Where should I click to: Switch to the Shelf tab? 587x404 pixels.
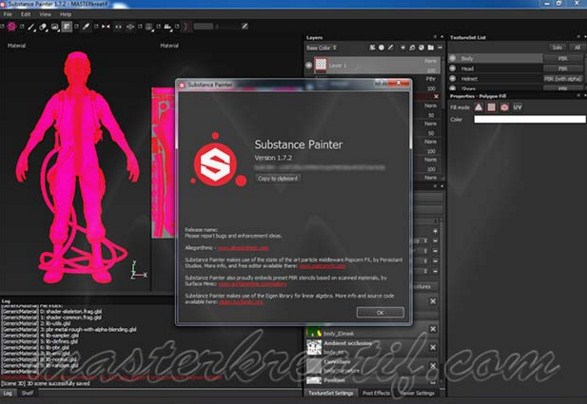tap(27, 393)
